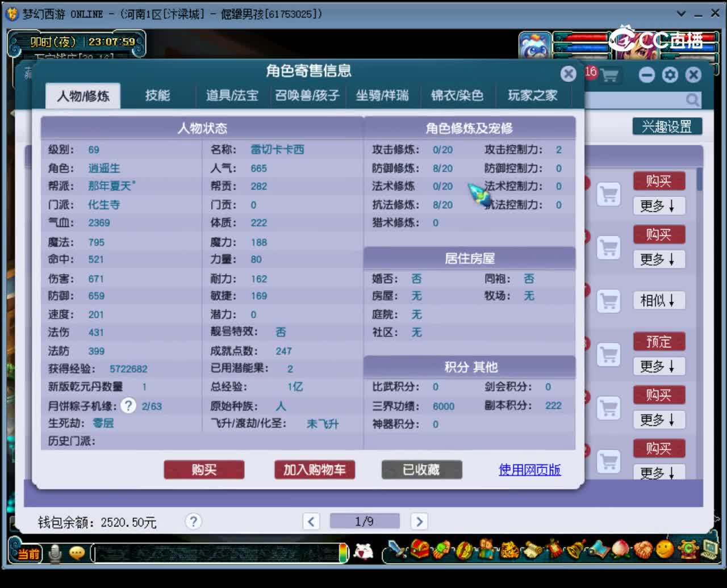Click the computer system icon
The width and height of the screenshot is (727, 588).
click(x=710, y=550)
